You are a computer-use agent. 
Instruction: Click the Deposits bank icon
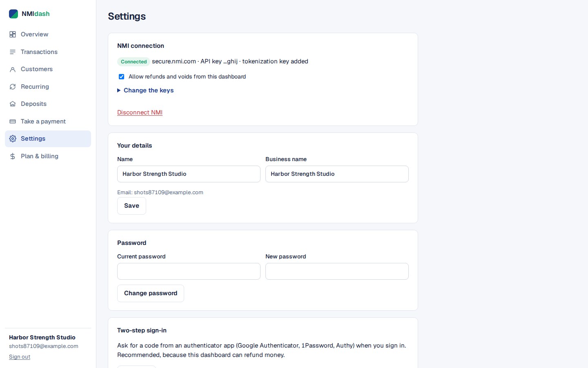coord(13,104)
